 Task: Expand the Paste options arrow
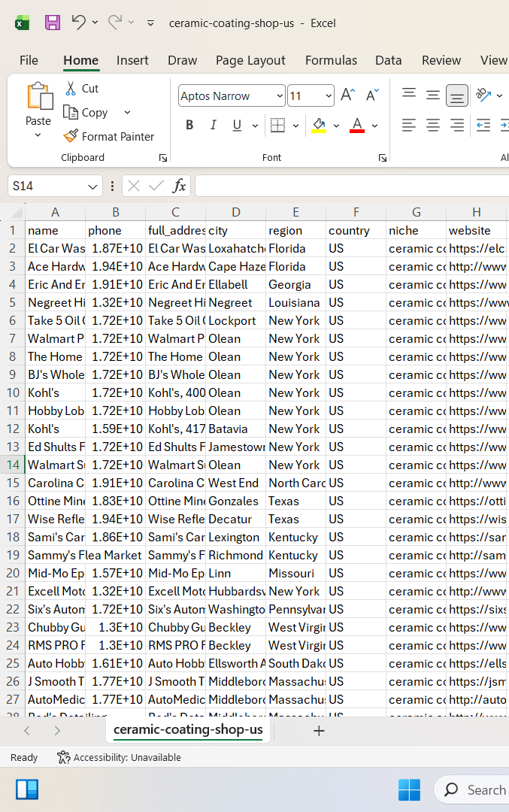[x=38, y=135]
